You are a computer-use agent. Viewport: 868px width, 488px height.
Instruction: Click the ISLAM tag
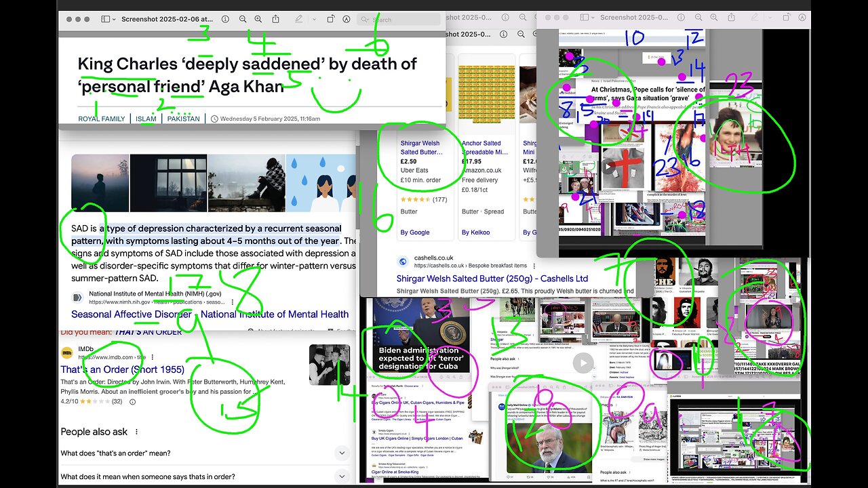(146, 119)
